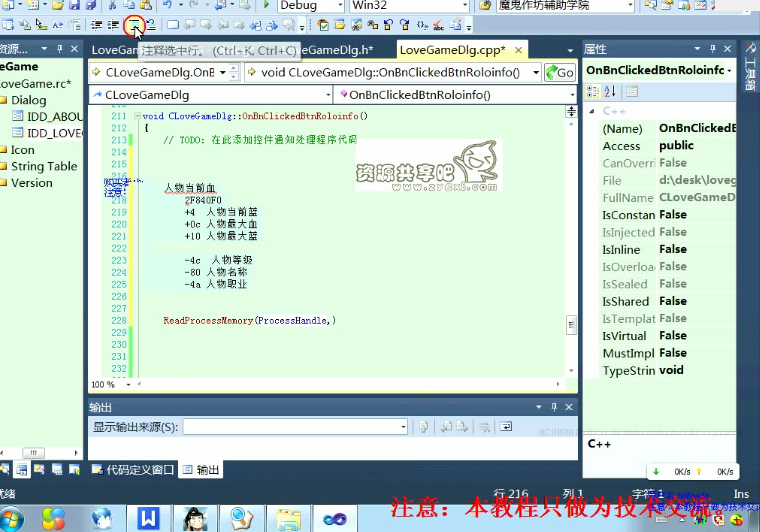Click the Save floppy disk icon

74,5
